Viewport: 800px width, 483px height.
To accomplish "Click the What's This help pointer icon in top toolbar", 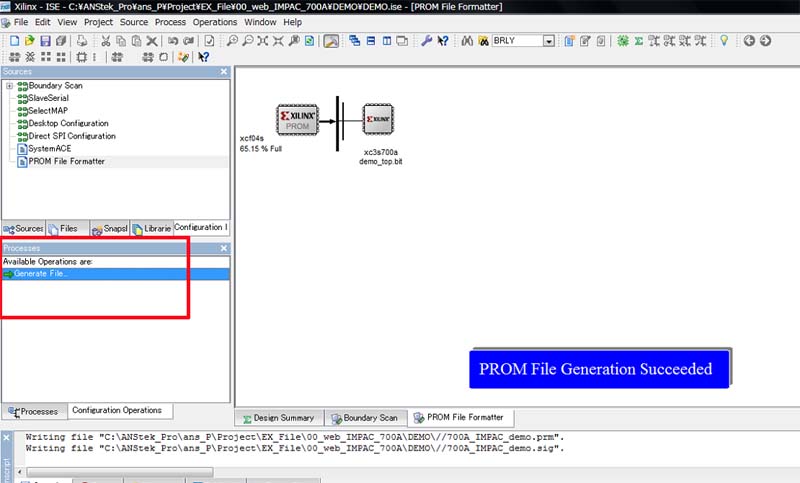I will coord(443,41).
